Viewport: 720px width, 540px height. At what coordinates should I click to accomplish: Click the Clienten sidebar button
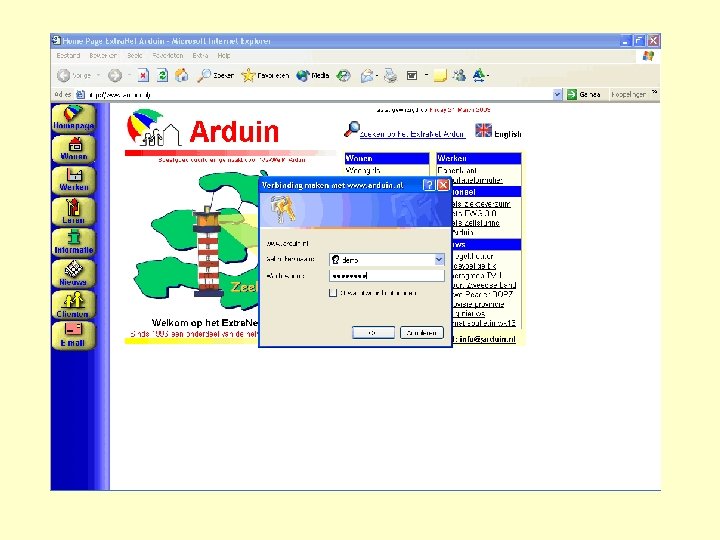pos(73,305)
